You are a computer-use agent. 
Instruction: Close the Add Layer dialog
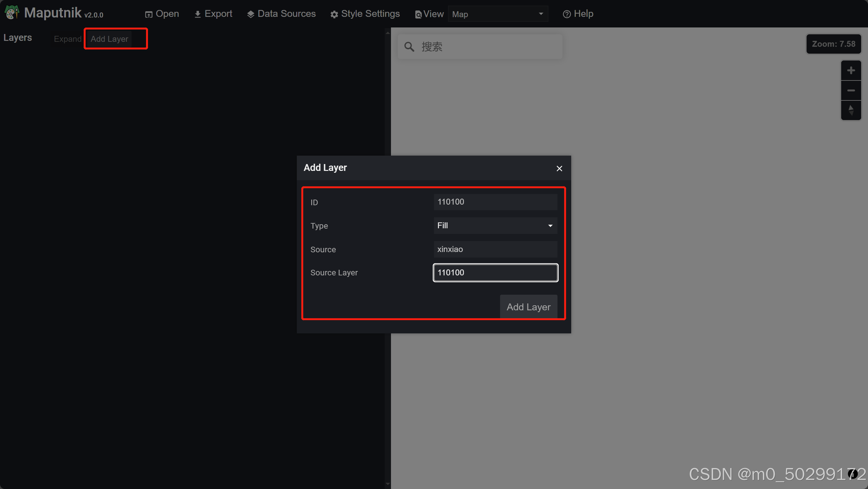click(559, 168)
